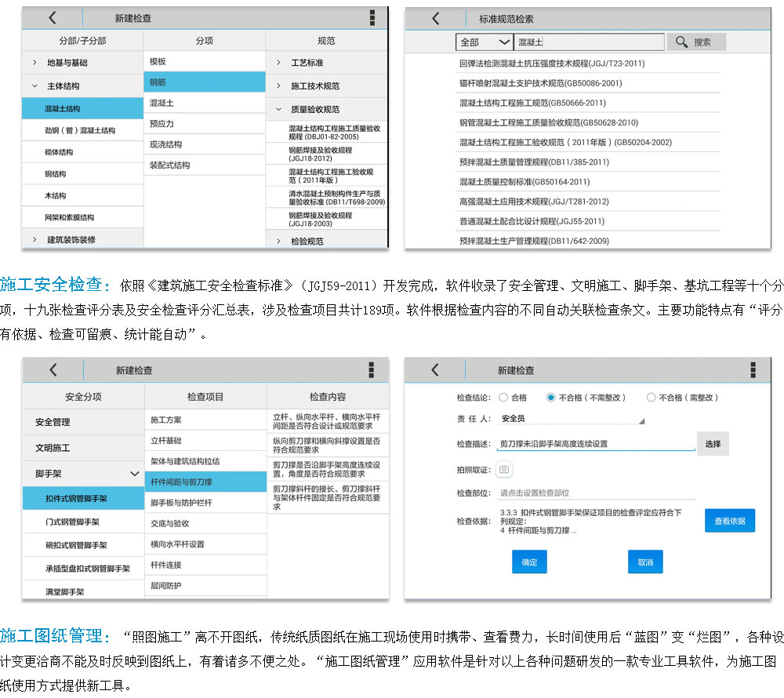Select 碗扣式钢管脚手架 item

click(83, 545)
